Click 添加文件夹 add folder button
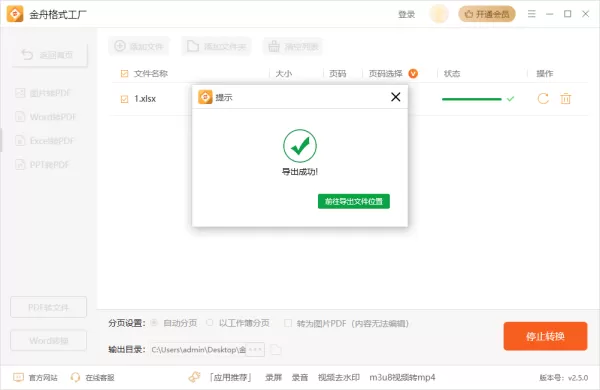600x390 pixels. pyautogui.click(x=216, y=46)
